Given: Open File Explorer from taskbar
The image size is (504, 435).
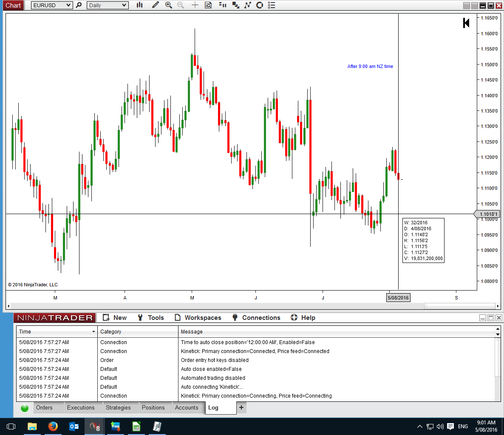Looking at the screenshot, I should click(x=32, y=427).
